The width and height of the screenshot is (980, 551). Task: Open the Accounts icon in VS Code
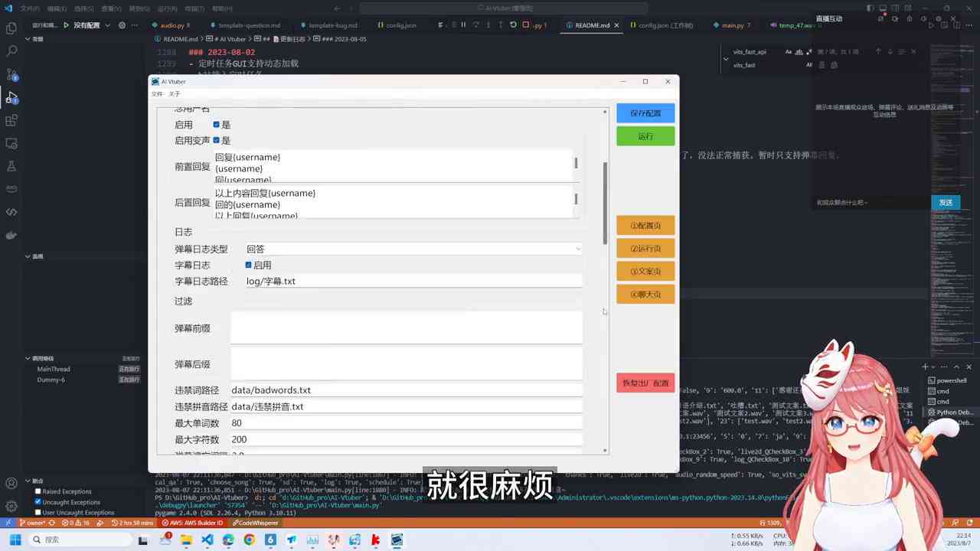point(11,484)
